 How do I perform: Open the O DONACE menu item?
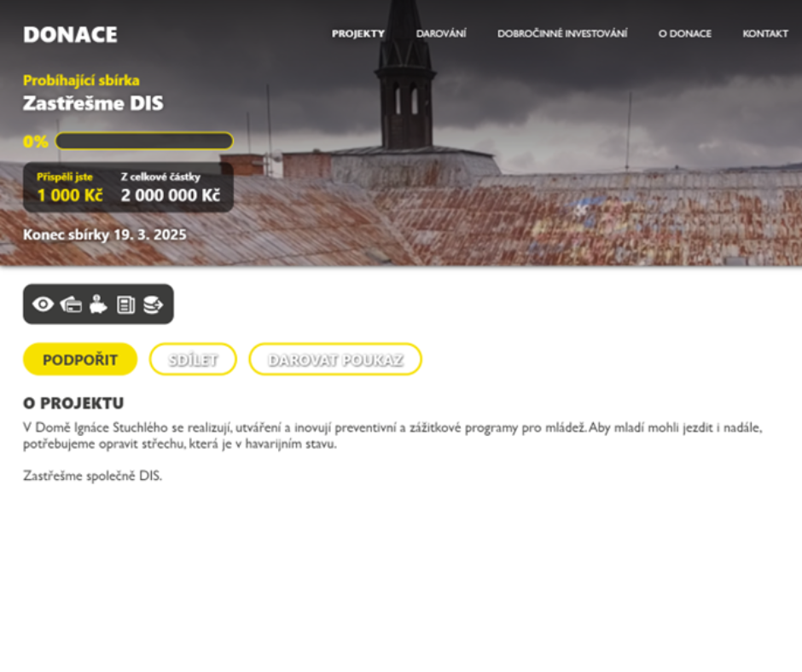pos(685,34)
